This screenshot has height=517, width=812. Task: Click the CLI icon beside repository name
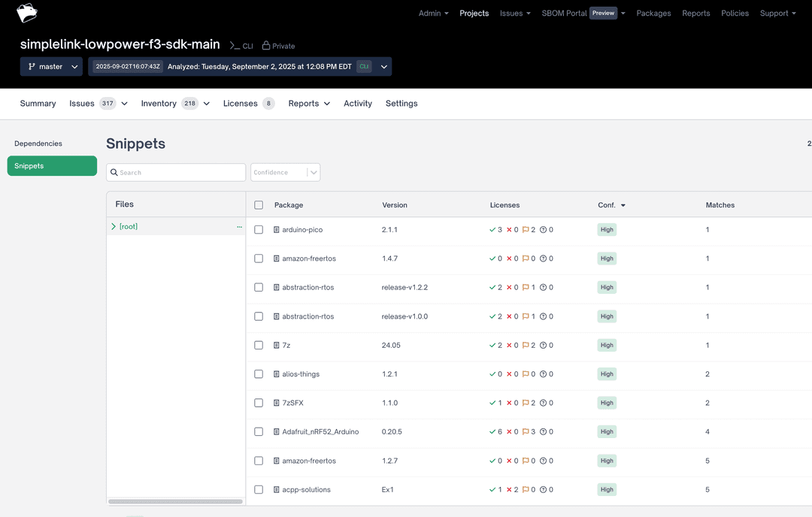click(x=235, y=45)
